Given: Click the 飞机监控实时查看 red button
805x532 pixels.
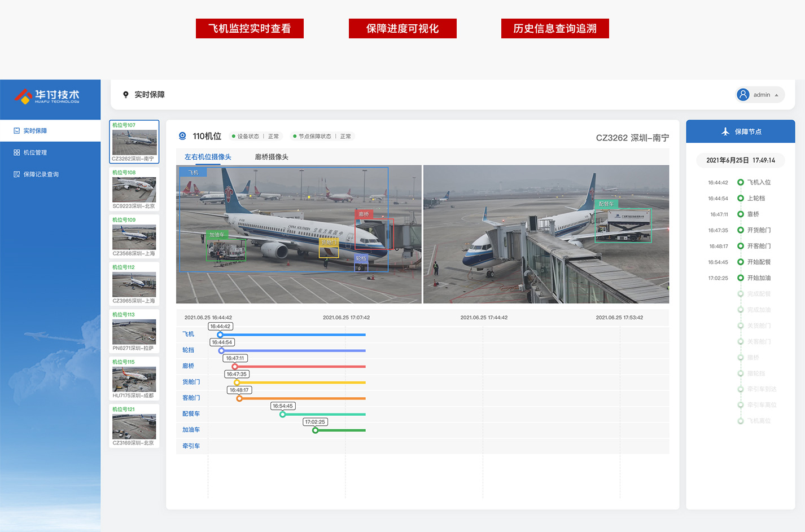Looking at the screenshot, I should pyautogui.click(x=250, y=29).
